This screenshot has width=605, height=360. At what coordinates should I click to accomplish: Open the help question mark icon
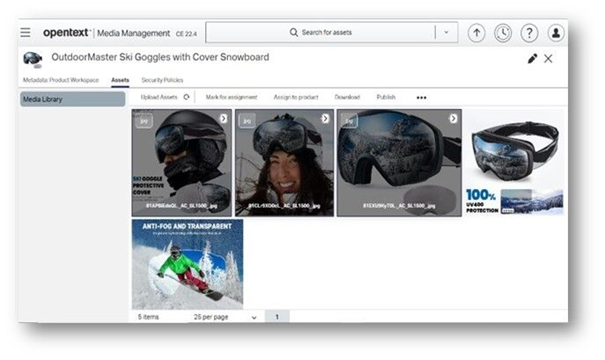click(x=529, y=33)
